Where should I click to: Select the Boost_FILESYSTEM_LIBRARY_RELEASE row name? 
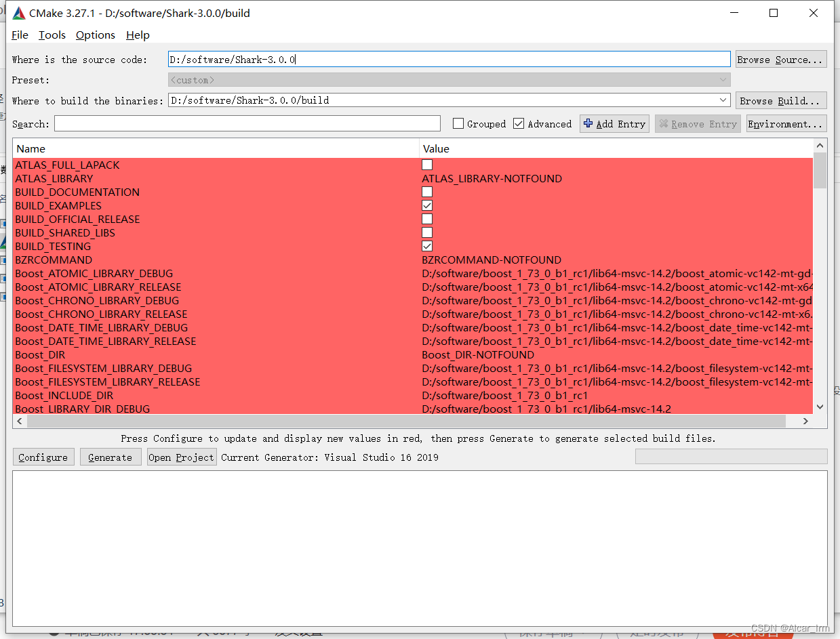tap(108, 382)
